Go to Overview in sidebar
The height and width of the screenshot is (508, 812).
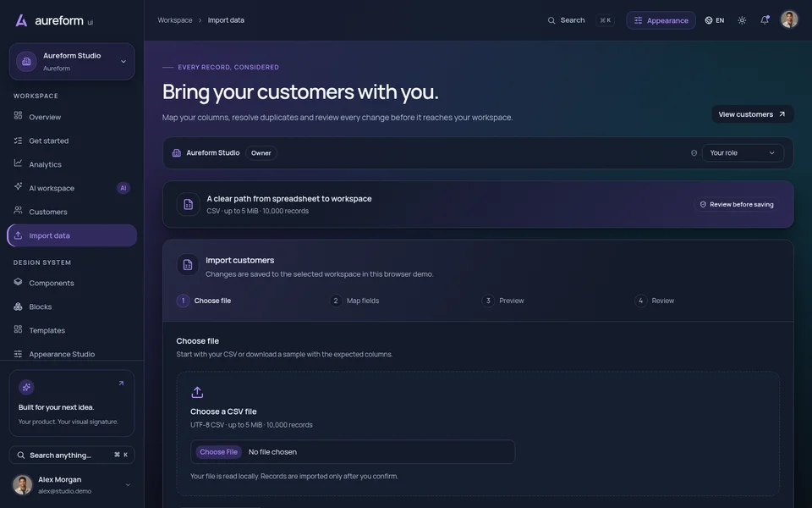(72, 117)
